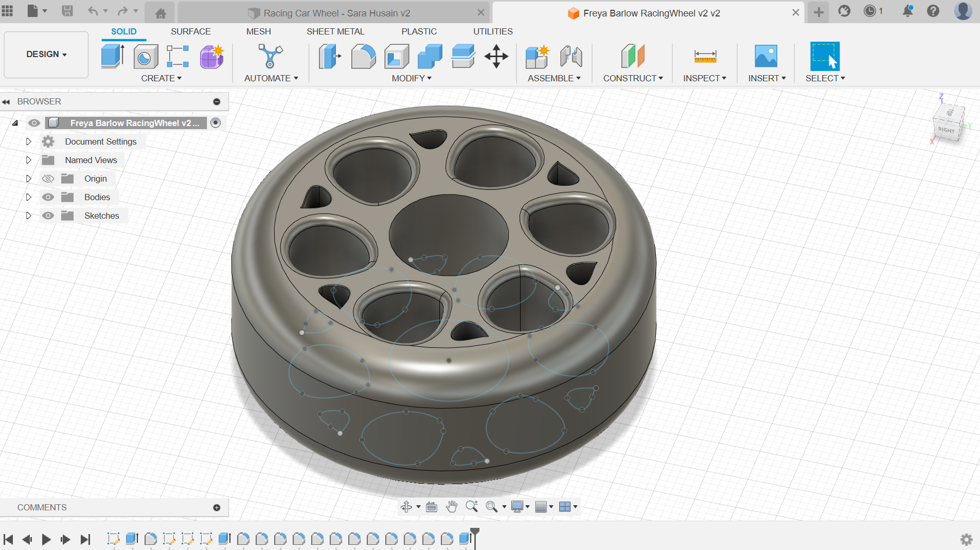The image size is (980, 550).
Task: Open the ASSEMBLE dropdown menu
Action: click(554, 78)
